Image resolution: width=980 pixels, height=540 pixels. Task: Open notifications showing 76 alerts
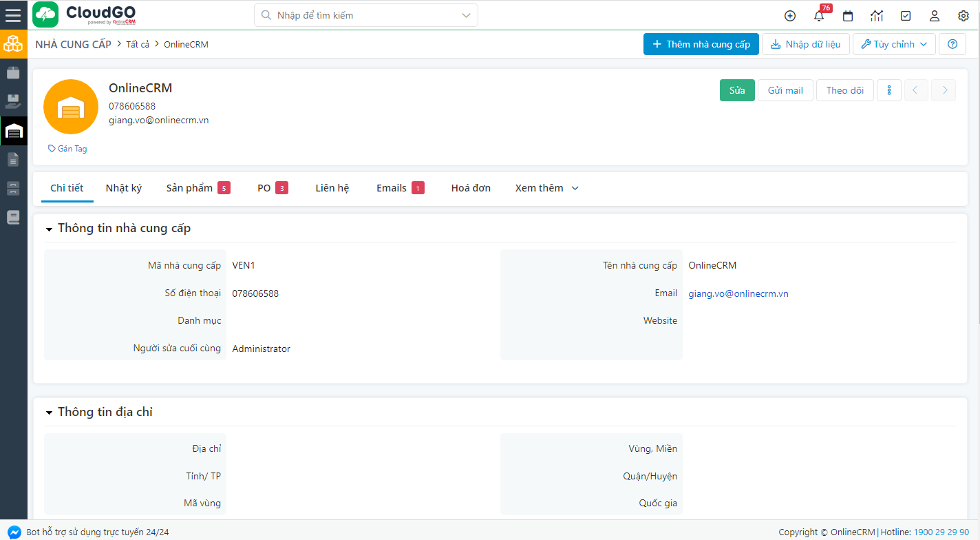[x=819, y=15]
